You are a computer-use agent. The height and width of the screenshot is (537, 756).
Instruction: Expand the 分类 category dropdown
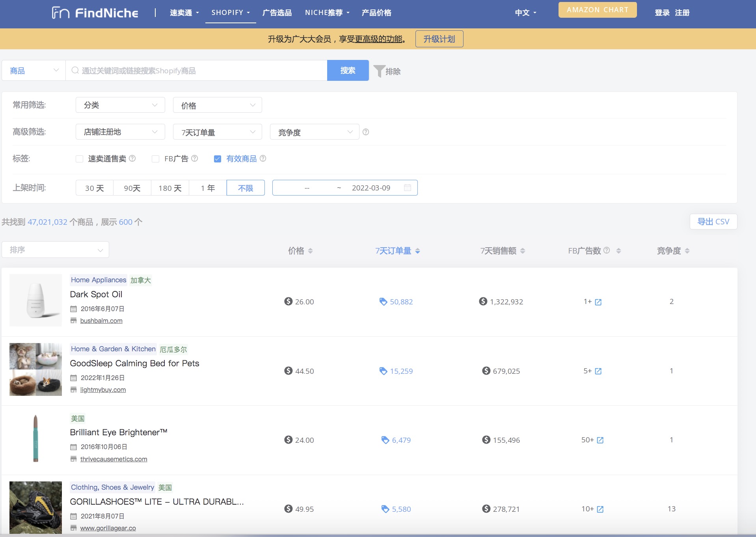(x=120, y=105)
